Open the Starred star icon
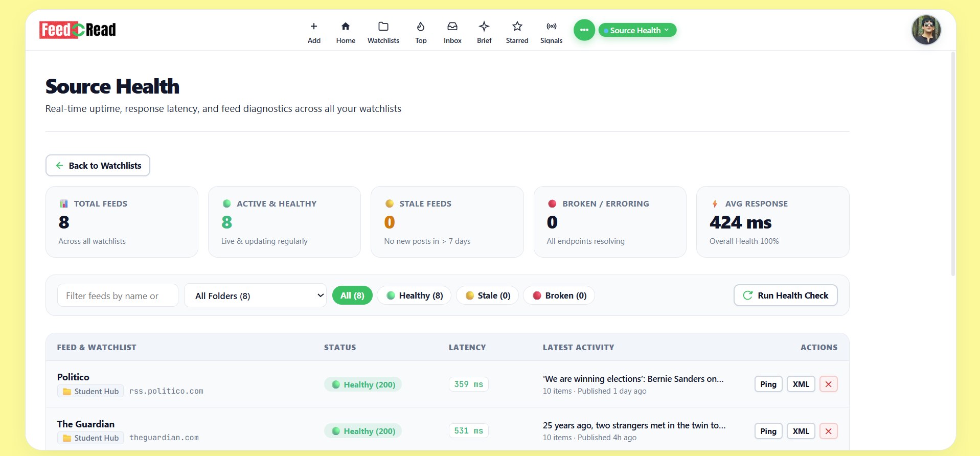Image resolution: width=980 pixels, height=456 pixels. point(517,27)
